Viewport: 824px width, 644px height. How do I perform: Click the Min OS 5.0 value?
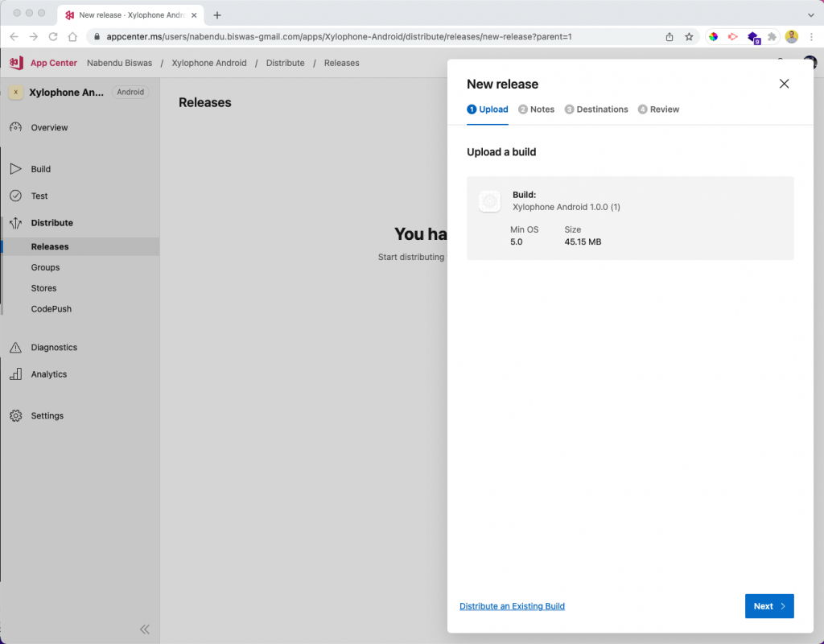(x=516, y=242)
